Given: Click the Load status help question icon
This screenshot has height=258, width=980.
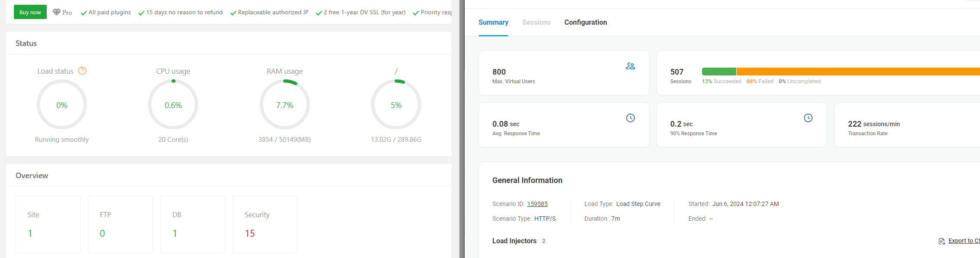Looking at the screenshot, I should (x=82, y=71).
